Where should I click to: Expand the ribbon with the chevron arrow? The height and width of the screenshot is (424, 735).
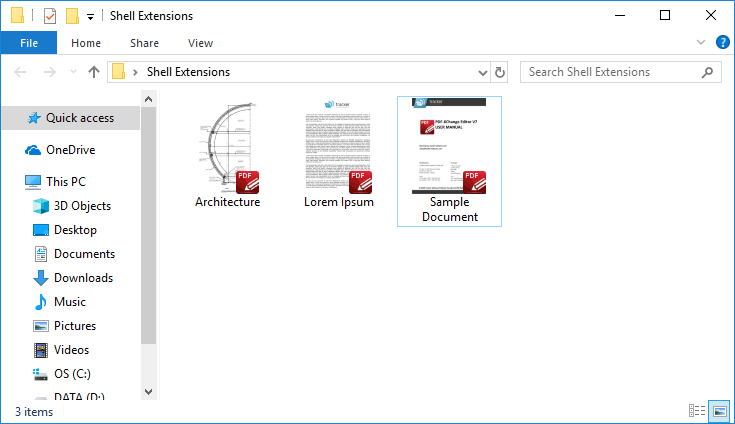(701, 43)
